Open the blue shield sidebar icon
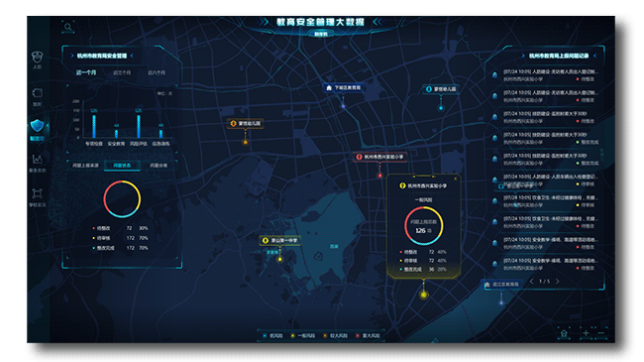The height and width of the screenshot is (362, 644). 37,128
